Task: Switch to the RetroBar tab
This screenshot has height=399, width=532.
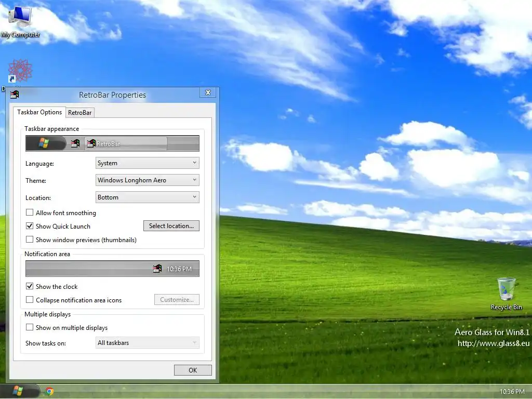Action: pos(79,113)
